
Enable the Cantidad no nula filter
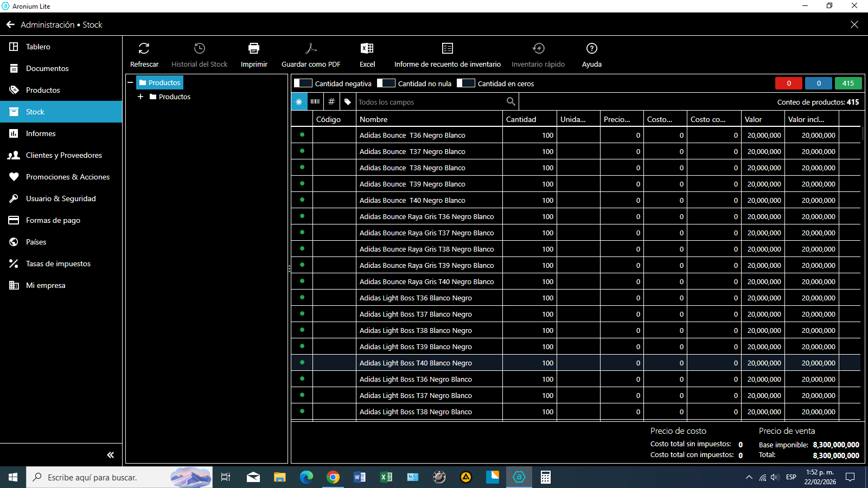pos(386,84)
